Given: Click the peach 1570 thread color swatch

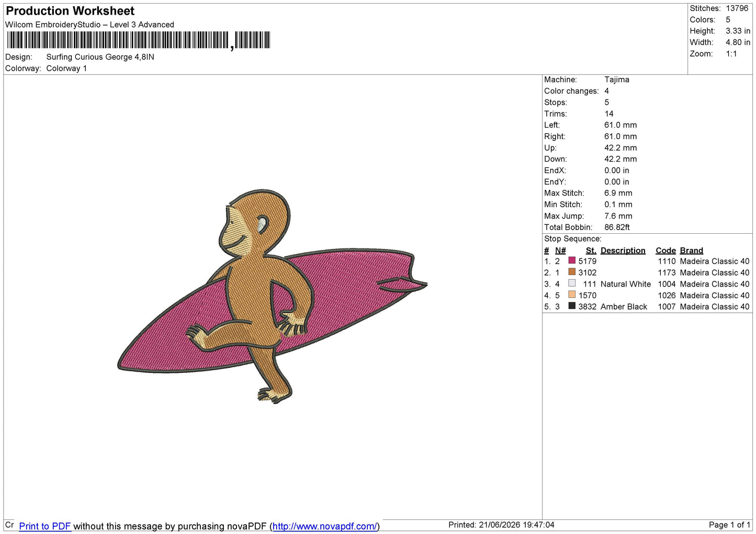Looking at the screenshot, I should tap(572, 295).
